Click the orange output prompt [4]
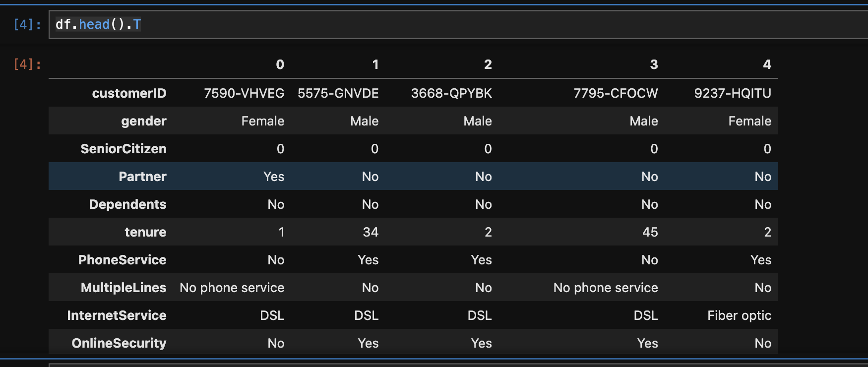 click(x=27, y=64)
